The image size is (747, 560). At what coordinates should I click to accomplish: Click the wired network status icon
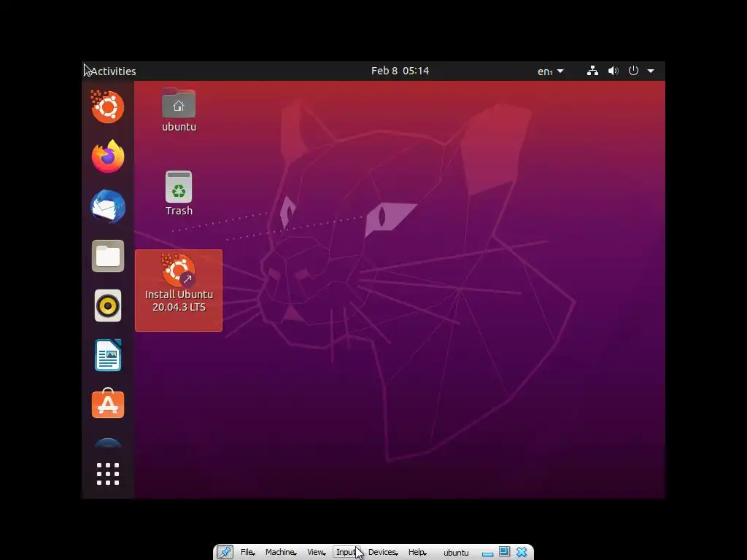[592, 71]
